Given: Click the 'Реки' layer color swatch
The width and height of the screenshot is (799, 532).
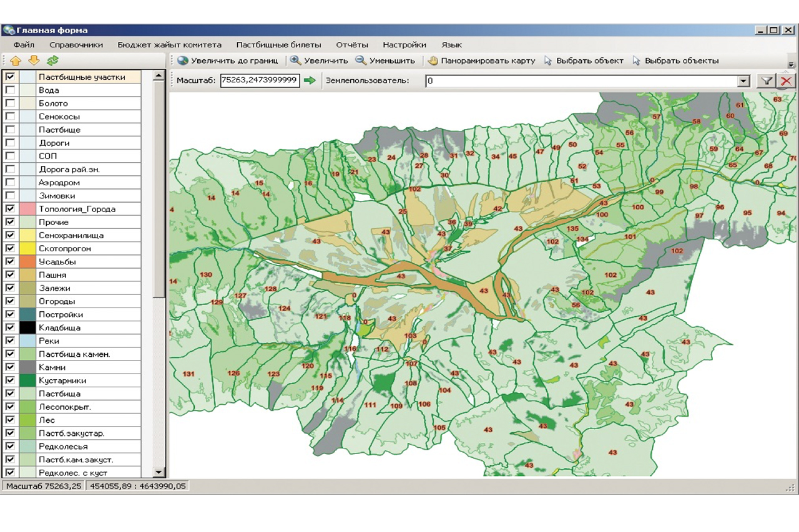Looking at the screenshot, I should [x=27, y=341].
